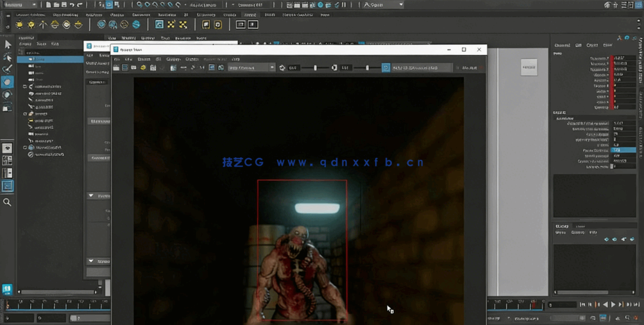Select the Paint Selection brush tool
The width and height of the screenshot is (644, 325).
[8, 69]
